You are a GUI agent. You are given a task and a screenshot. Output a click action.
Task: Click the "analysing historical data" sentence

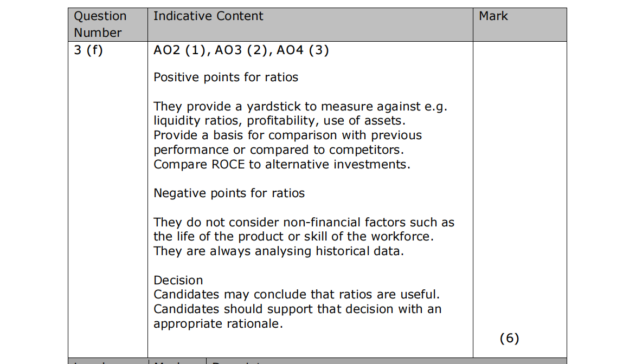[279, 251]
